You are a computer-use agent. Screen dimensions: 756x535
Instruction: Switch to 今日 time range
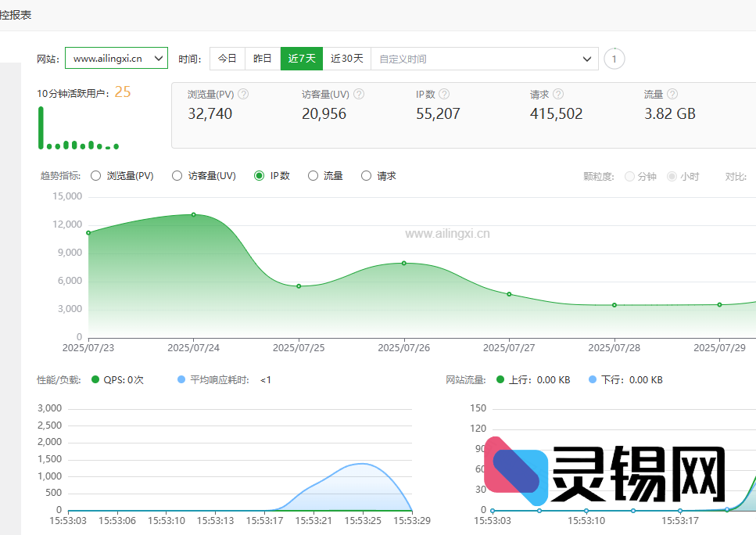click(x=227, y=59)
